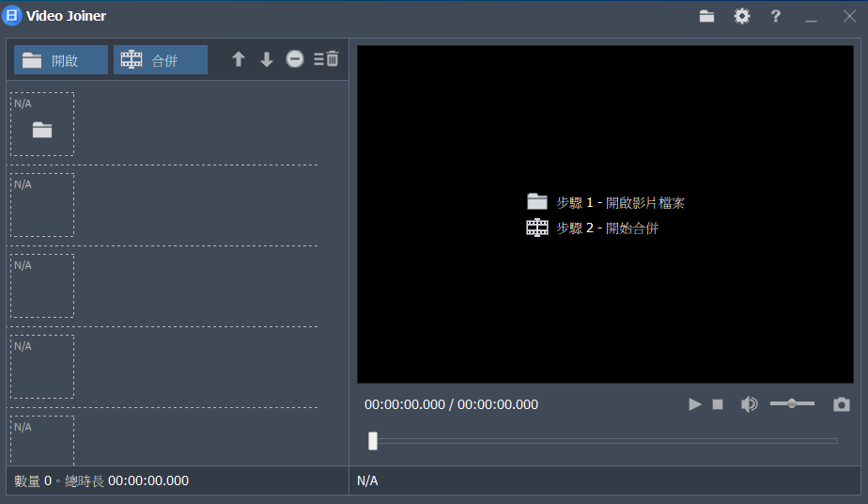Click the 合併 (Merge) button
The width and height of the screenshot is (868, 504).
(161, 60)
